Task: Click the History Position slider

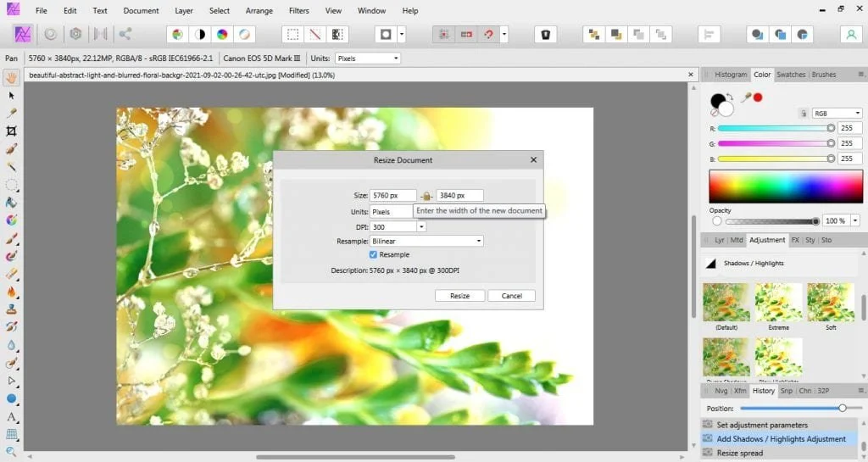Action: pyautogui.click(x=800, y=409)
